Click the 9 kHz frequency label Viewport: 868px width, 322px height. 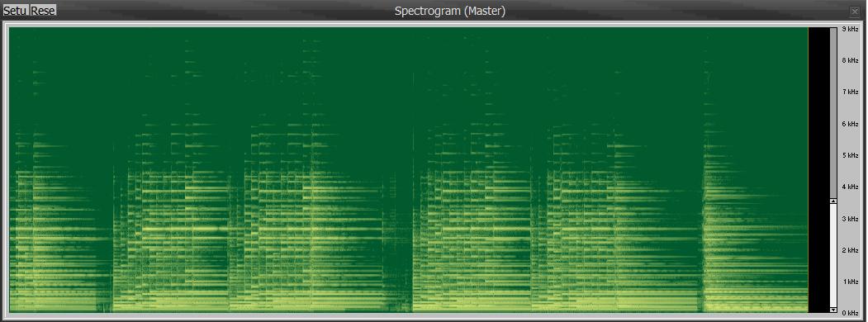point(850,29)
